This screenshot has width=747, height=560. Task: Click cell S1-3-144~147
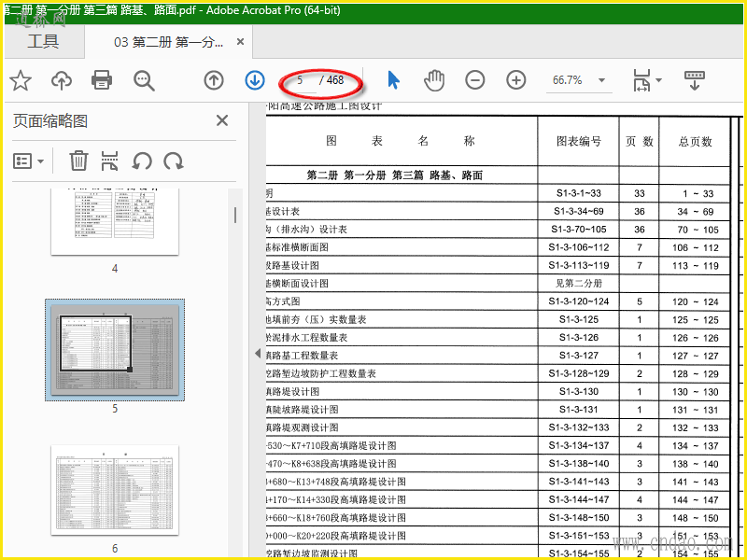[x=579, y=500]
